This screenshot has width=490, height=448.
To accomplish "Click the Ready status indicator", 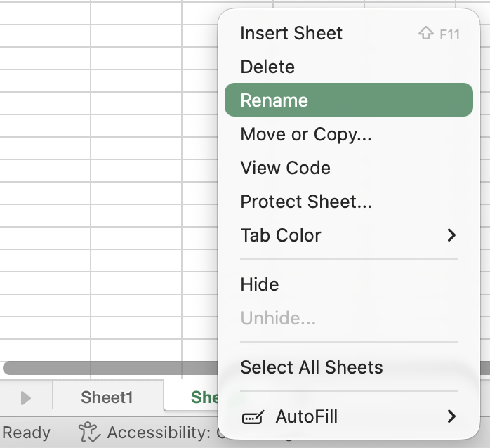I will (x=27, y=433).
